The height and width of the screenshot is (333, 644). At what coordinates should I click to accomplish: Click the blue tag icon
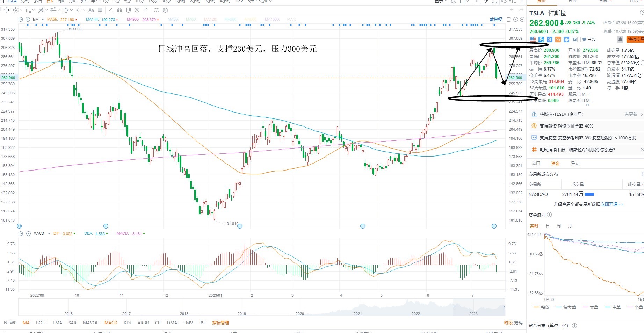click(566, 39)
